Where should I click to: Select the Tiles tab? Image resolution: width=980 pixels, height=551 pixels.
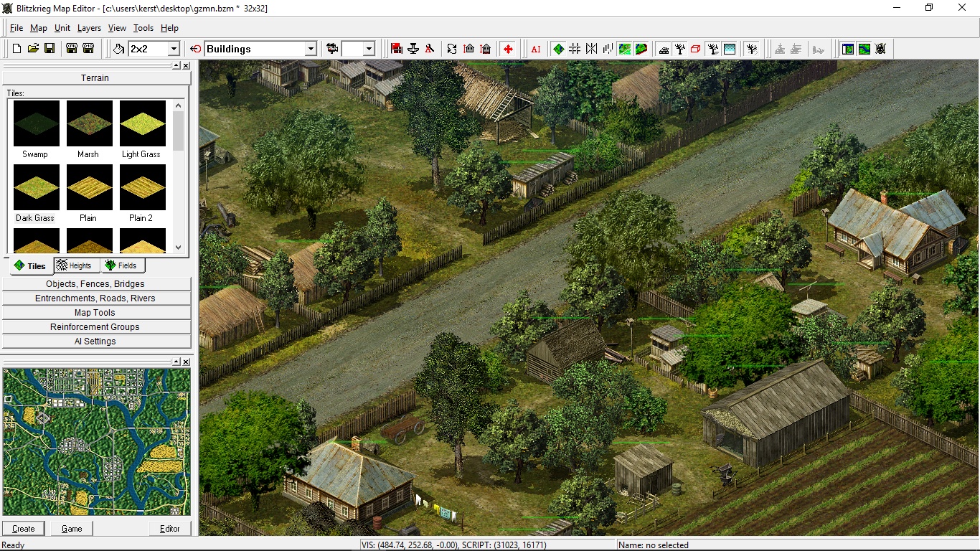[x=30, y=266]
